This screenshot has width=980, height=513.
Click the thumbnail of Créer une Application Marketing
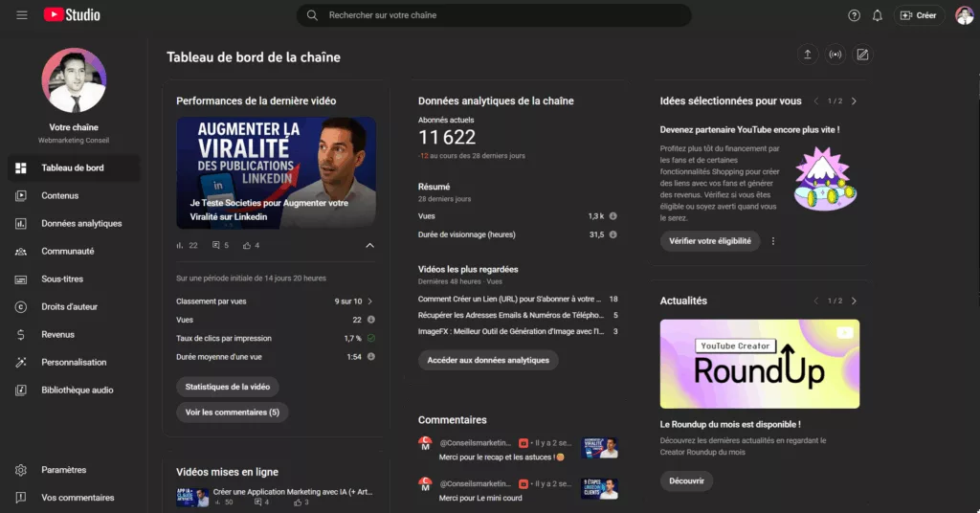(x=192, y=497)
